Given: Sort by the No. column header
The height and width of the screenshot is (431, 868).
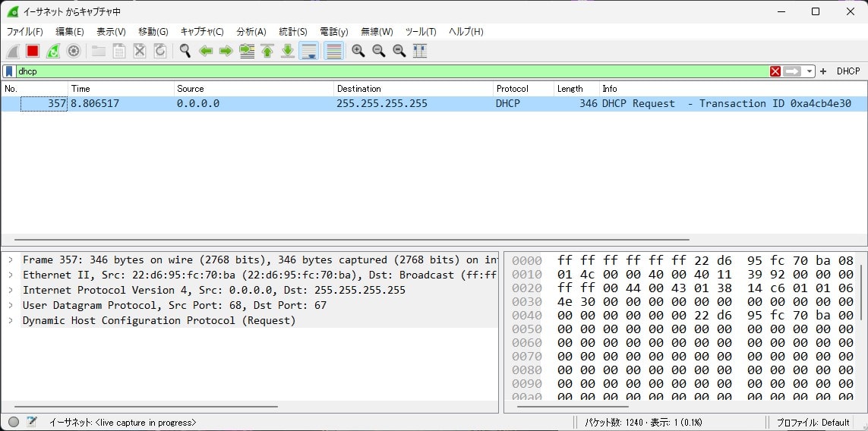Looking at the screenshot, I should point(35,89).
